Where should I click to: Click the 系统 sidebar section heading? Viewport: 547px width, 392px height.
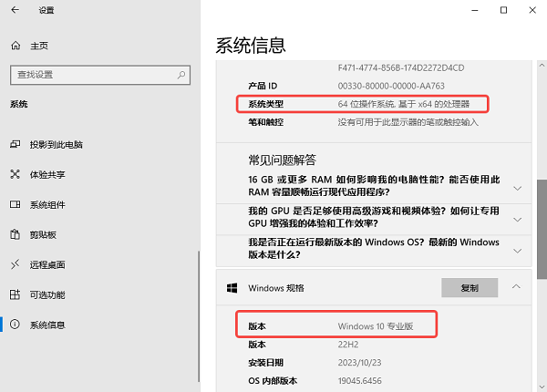pyautogui.click(x=19, y=104)
